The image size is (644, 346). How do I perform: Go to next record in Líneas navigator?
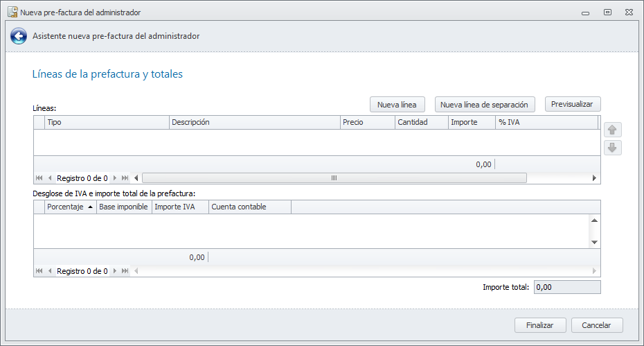tap(114, 178)
